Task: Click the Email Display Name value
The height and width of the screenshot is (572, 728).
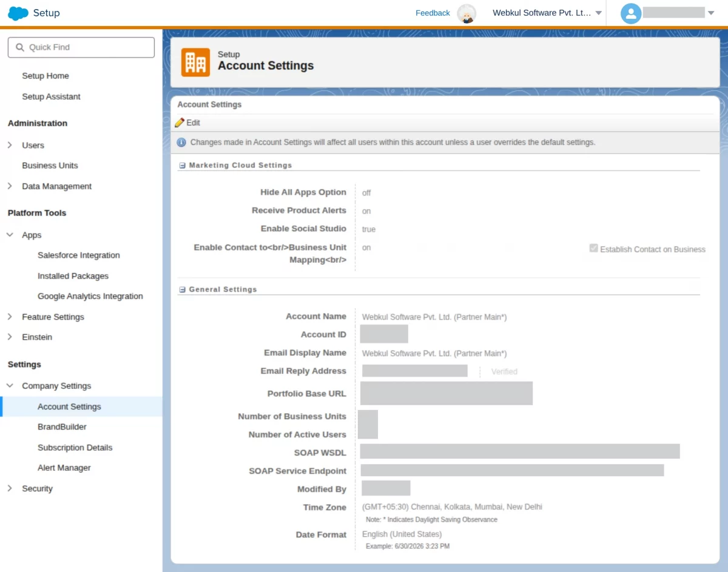Action: (434, 353)
